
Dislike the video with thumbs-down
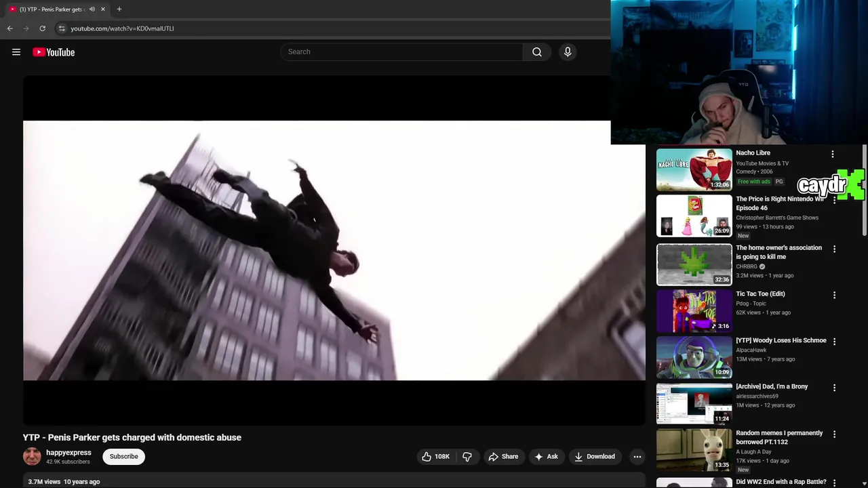click(x=467, y=457)
